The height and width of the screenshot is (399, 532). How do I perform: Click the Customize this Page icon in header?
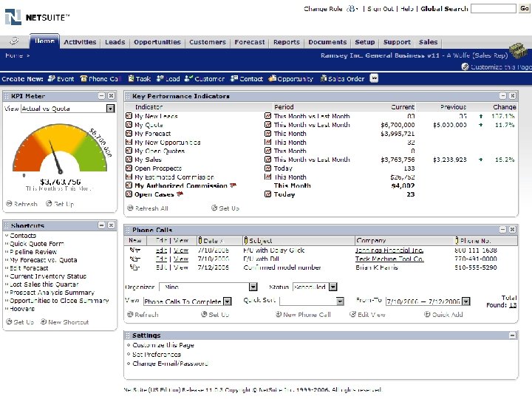(x=465, y=66)
